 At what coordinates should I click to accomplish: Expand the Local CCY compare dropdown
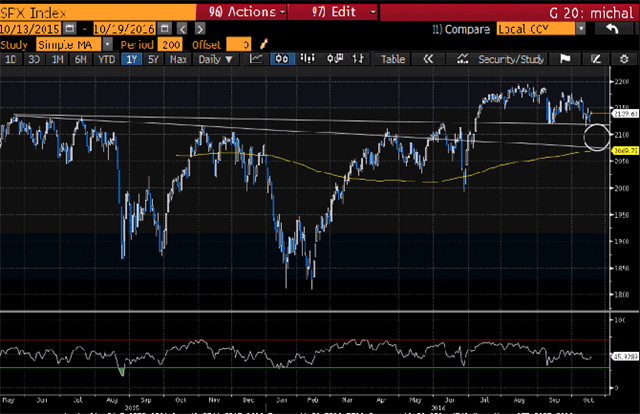pyautogui.click(x=581, y=30)
